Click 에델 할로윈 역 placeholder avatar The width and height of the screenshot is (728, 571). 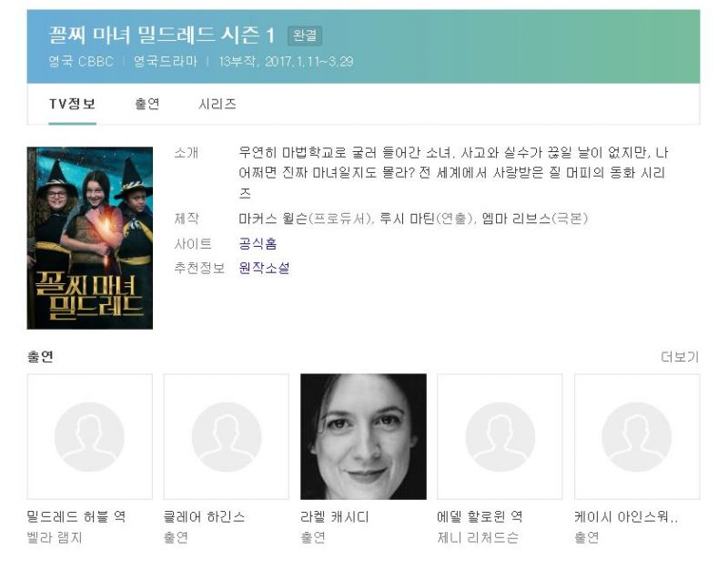tap(500, 436)
